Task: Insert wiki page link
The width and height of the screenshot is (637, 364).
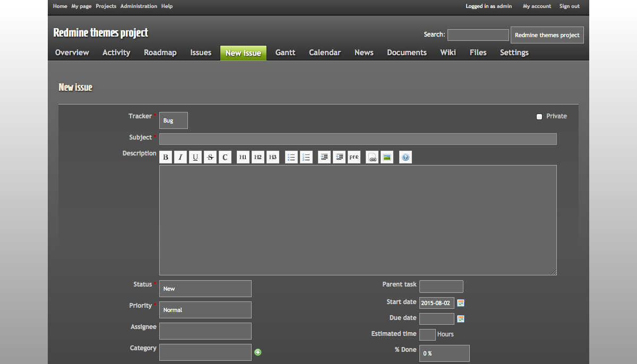Action: point(372,157)
